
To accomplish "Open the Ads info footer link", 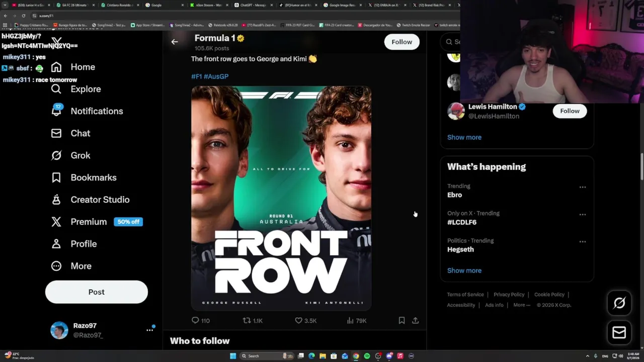I will [494, 305].
